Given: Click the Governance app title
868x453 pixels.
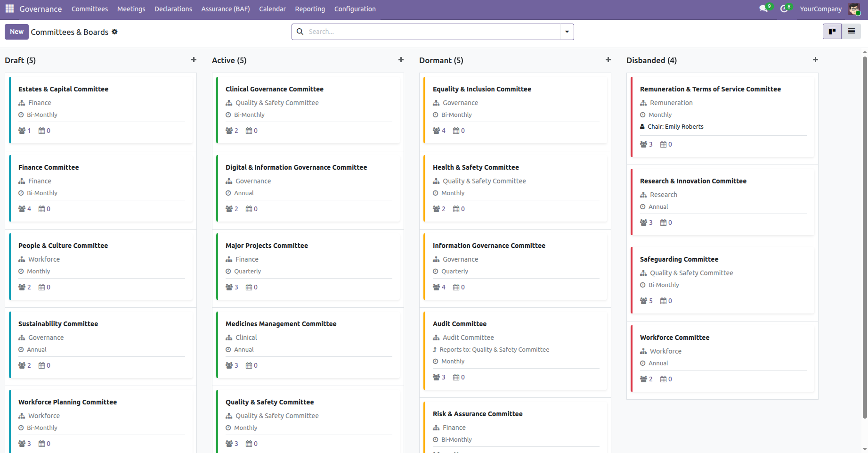Looking at the screenshot, I should click(x=41, y=9).
